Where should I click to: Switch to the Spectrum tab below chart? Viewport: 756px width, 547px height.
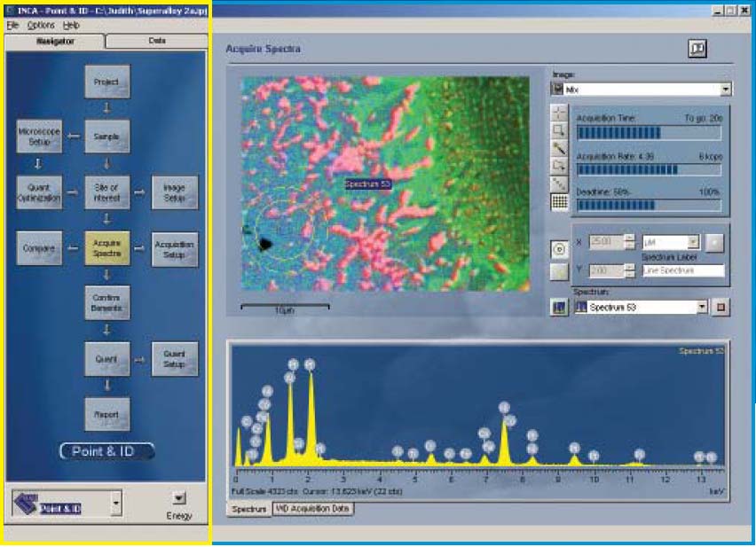[248, 509]
